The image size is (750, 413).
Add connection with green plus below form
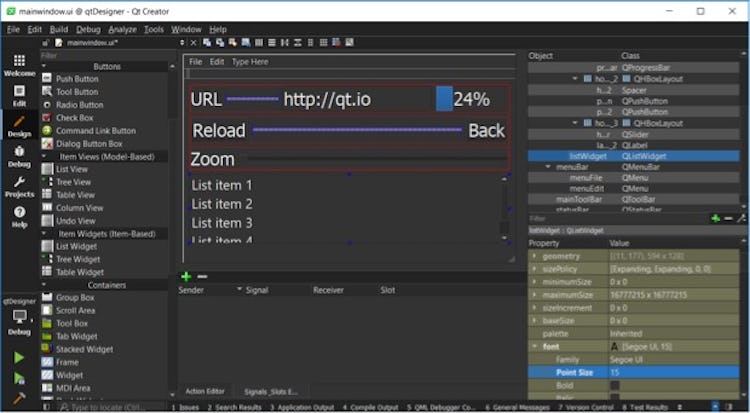pos(186,277)
